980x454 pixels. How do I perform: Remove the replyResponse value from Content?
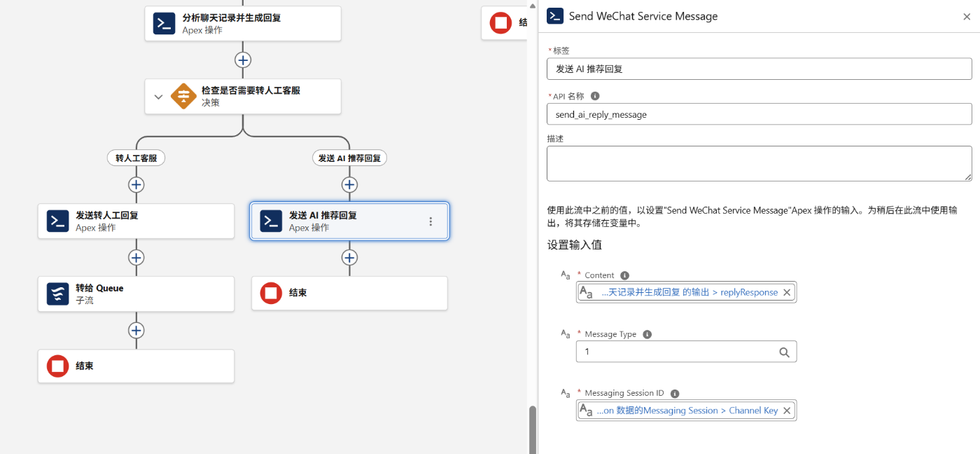[787, 293]
